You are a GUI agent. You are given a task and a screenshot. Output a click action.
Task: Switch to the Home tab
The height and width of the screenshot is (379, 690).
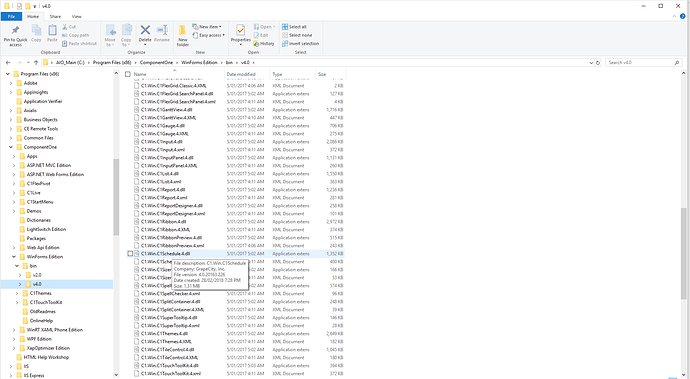tap(33, 16)
